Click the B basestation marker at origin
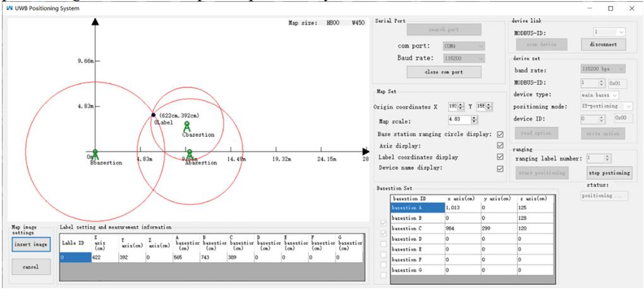 [x=95, y=153]
